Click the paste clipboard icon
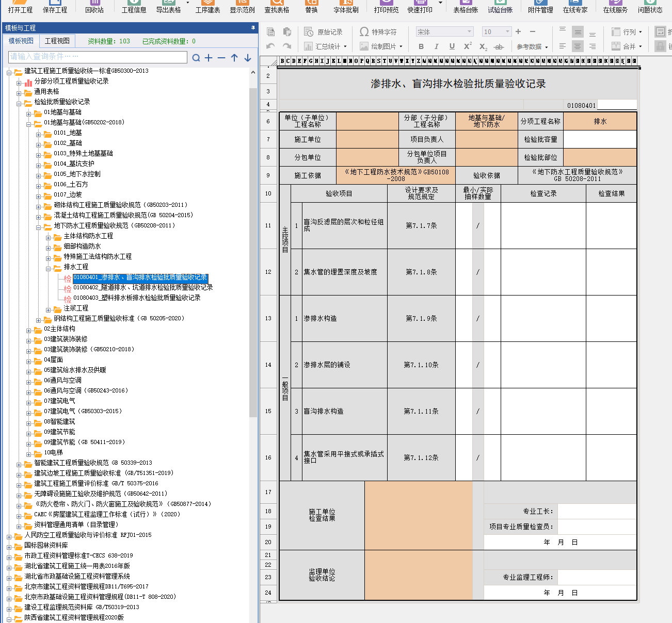 pyautogui.click(x=287, y=32)
